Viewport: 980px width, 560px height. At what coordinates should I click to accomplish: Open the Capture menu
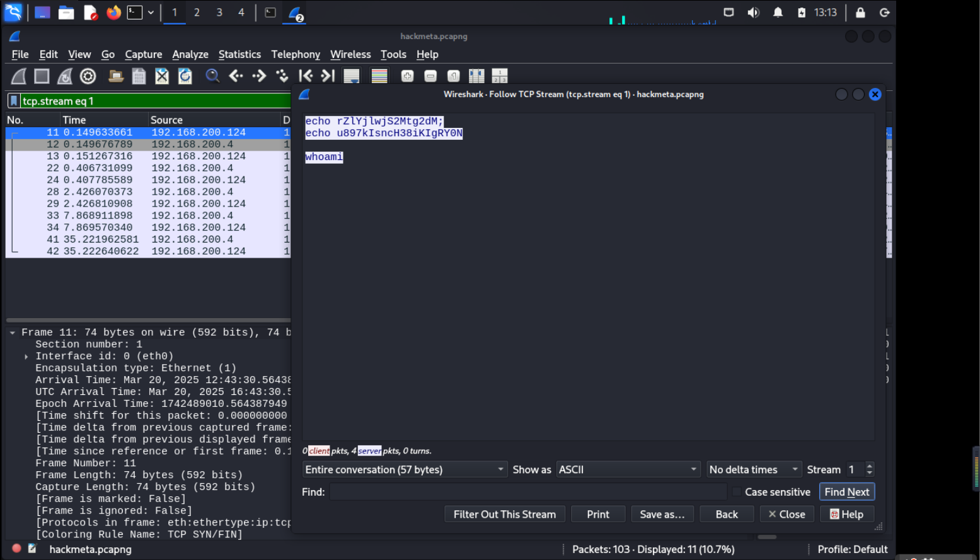coord(144,55)
